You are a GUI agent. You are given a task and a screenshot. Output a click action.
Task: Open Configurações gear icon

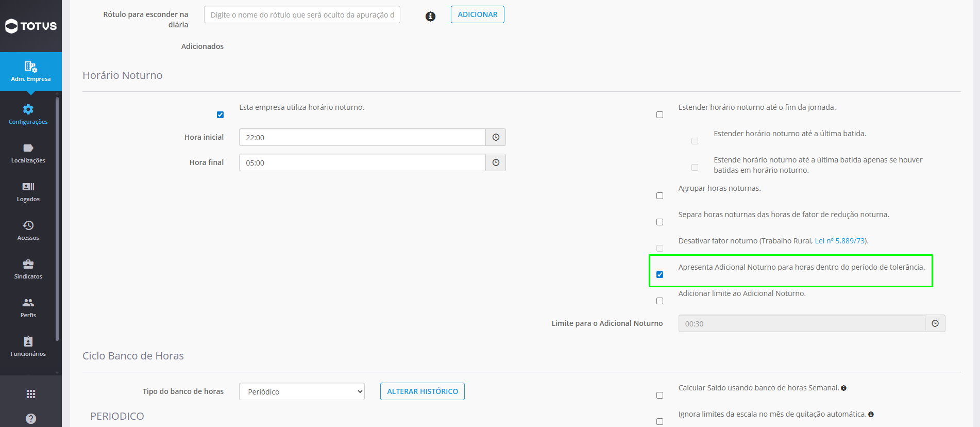(28, 109)
